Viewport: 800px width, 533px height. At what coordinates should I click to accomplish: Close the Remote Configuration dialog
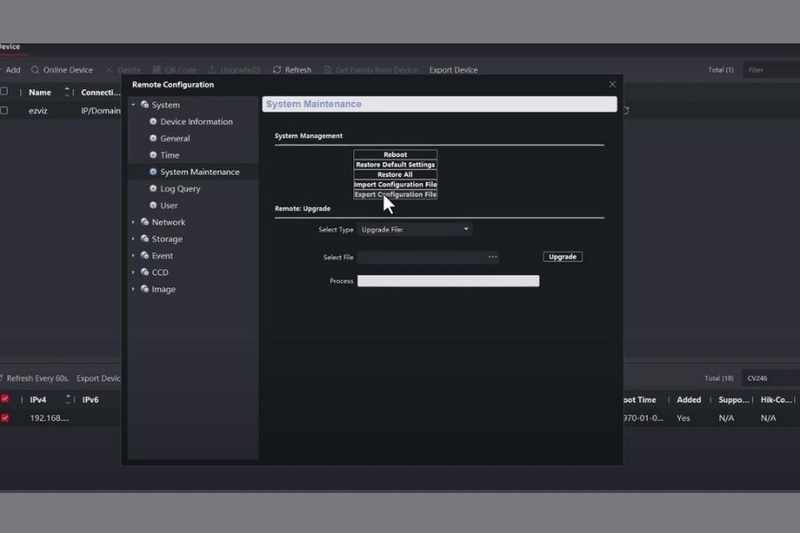(x=612, y=84)
